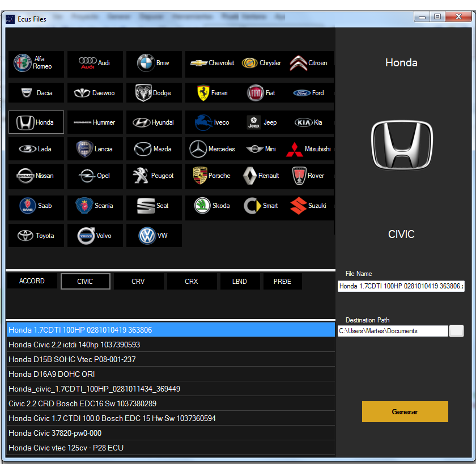Select the Hummer brand tile
476x476 pixels.
pos(95,122)
